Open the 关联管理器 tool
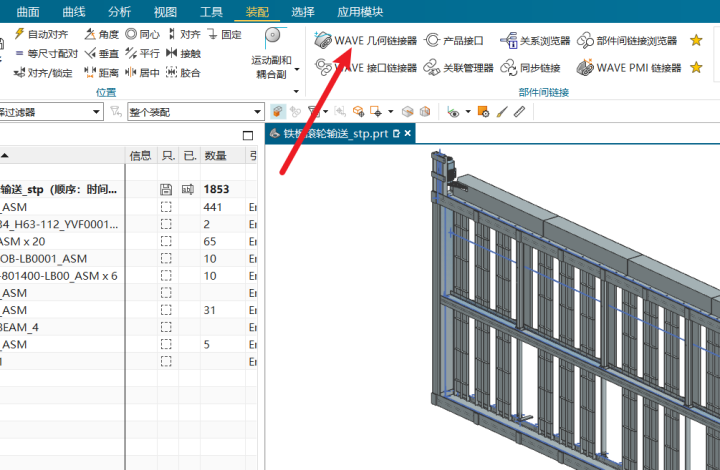This screenshot has width=720, height=470. point(459,68)
